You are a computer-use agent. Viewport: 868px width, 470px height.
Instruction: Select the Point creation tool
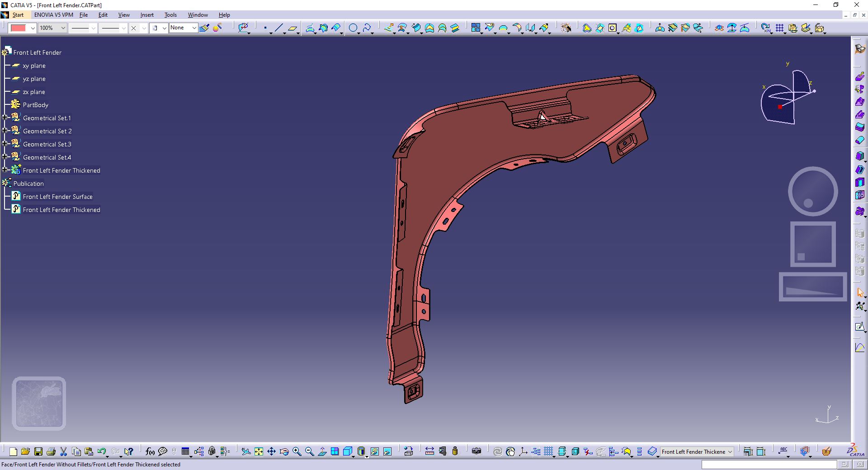pos(265,28)
